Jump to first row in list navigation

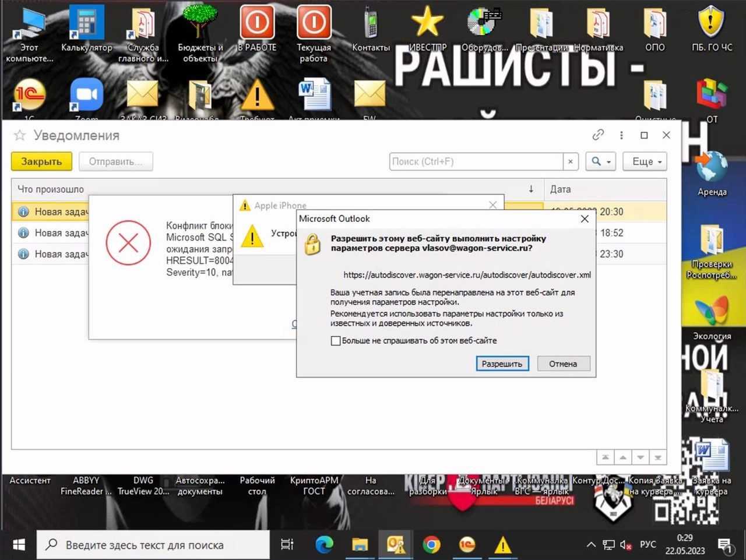(606, 457)
